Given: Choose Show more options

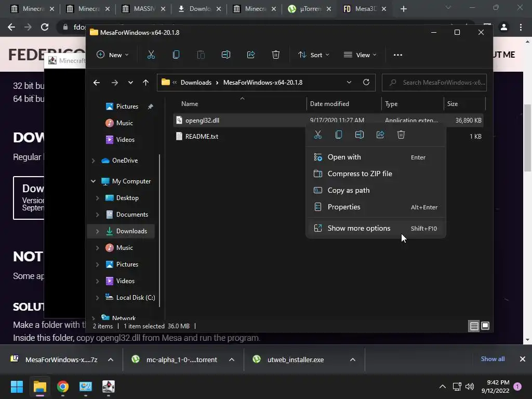Looking at the screenshot, I should point(376,229).
